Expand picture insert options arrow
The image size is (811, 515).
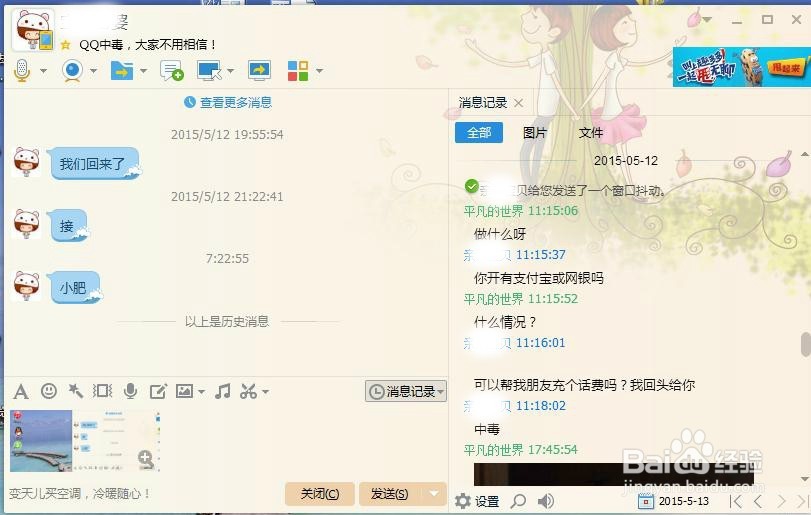[x=201, y=392]
